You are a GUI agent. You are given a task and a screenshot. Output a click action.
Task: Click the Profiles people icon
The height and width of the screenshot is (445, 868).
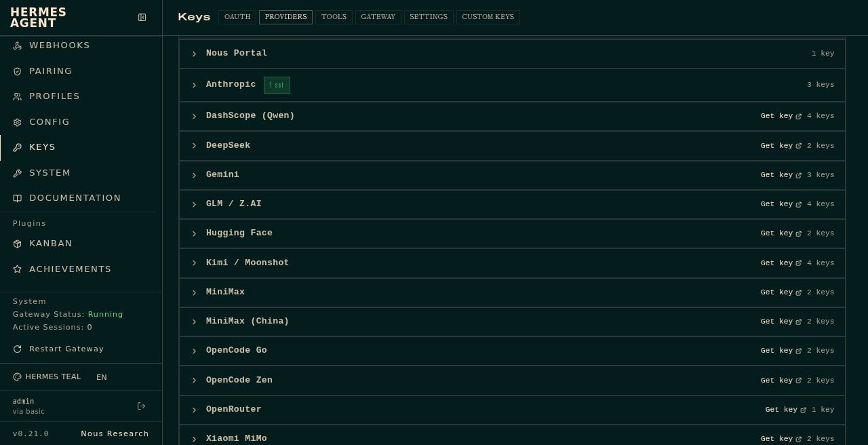[18, 96]
